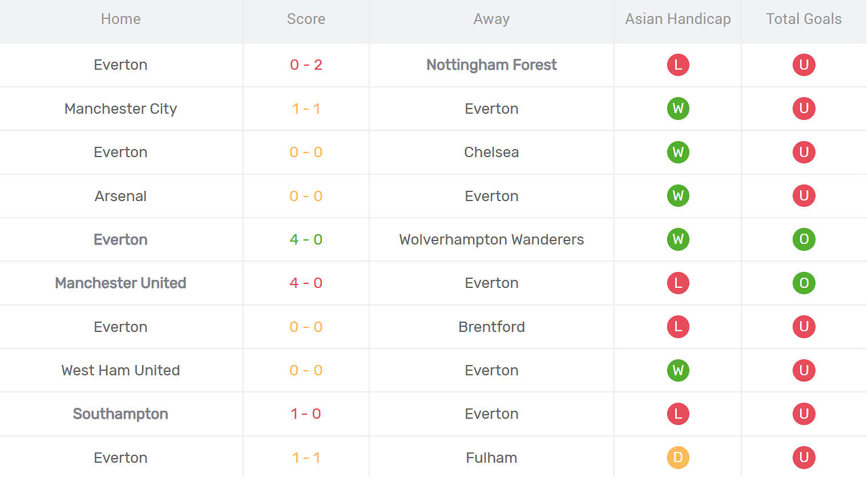868x477 pixels.
Task: Click the L badge in Nottingham Forest row
Action: [x=678, y=65]
